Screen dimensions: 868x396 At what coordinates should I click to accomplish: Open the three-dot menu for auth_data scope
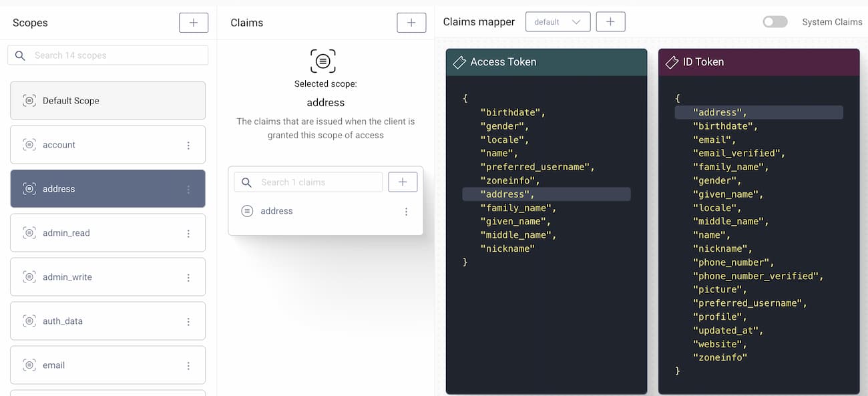tap(188, 322)
